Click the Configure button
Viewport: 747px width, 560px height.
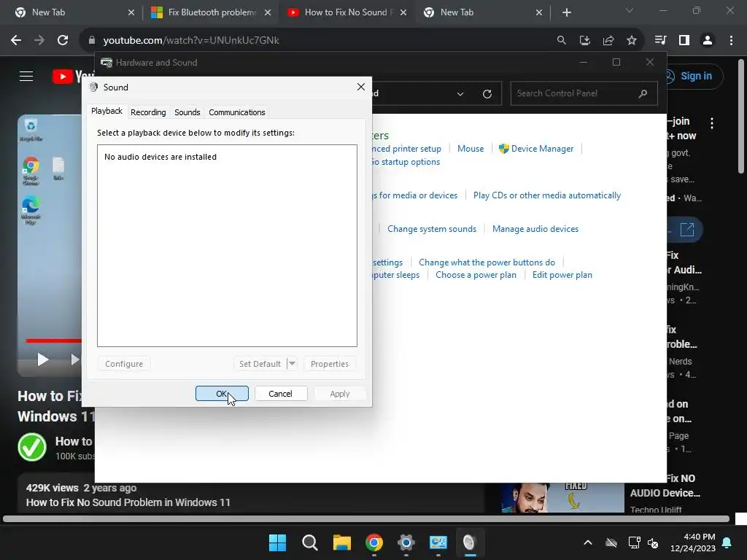124,364
